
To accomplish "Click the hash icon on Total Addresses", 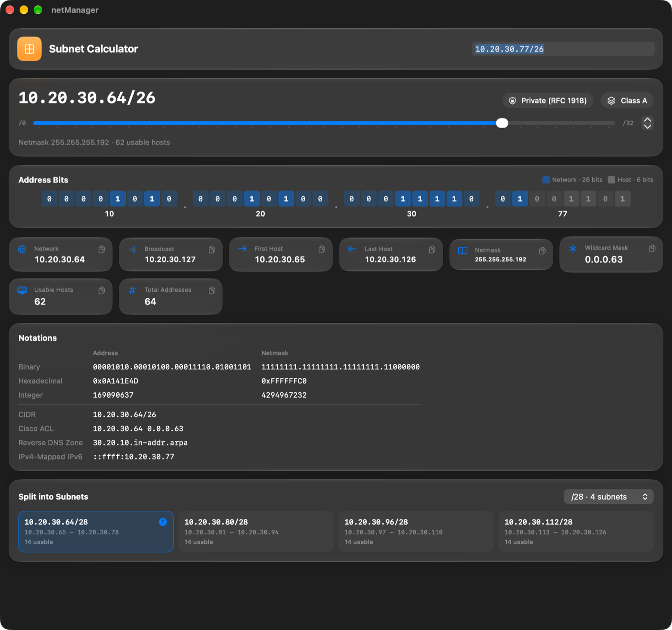I will point(132,290).
